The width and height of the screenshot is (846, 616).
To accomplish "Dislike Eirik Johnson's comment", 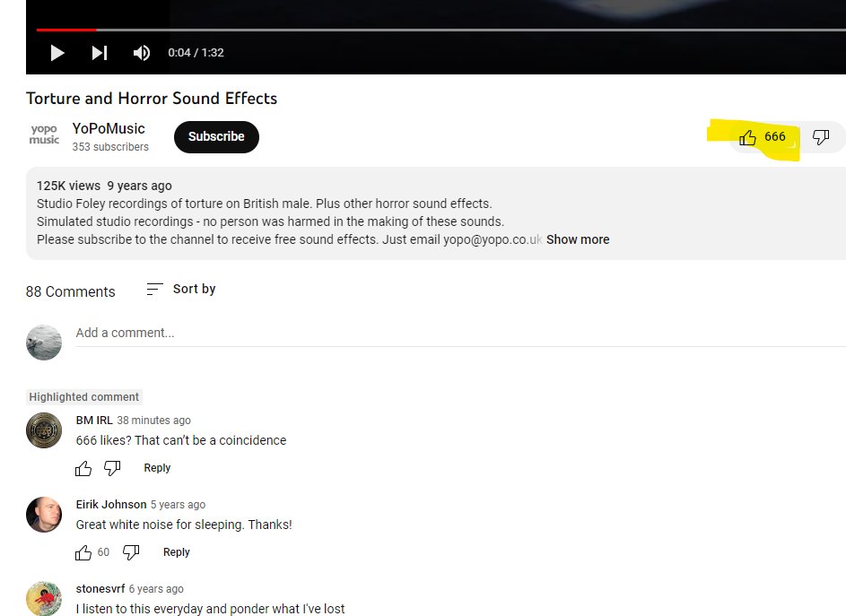I will point(131,552).
